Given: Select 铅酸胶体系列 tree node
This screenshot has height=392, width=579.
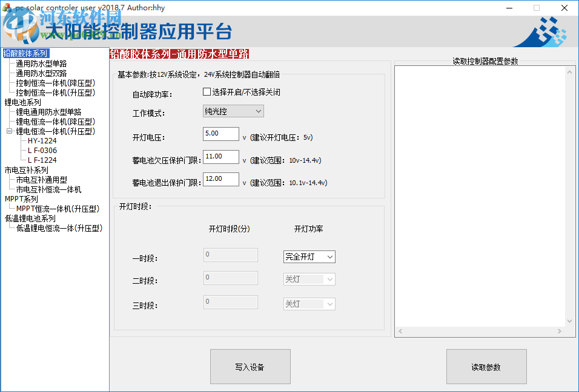Looking at the screenshot, I should pyautogui.click(x=26, y=53).
